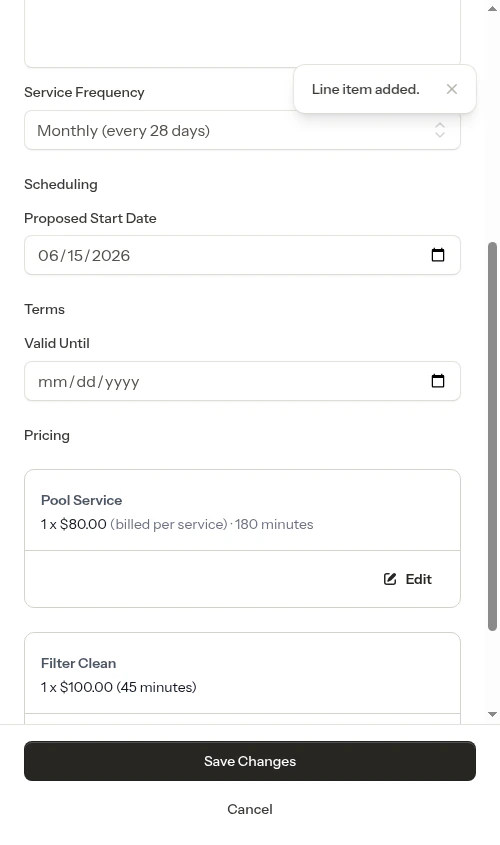500x845 pixels.
Task: Click '1 x $100.00 (45 minutes)' text
Action: point(119,687)
